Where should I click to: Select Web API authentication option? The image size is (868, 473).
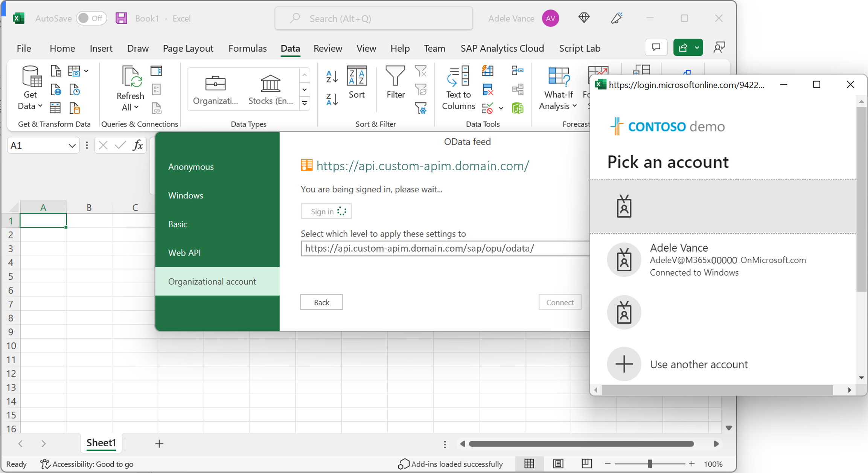[x=183, y=252]
